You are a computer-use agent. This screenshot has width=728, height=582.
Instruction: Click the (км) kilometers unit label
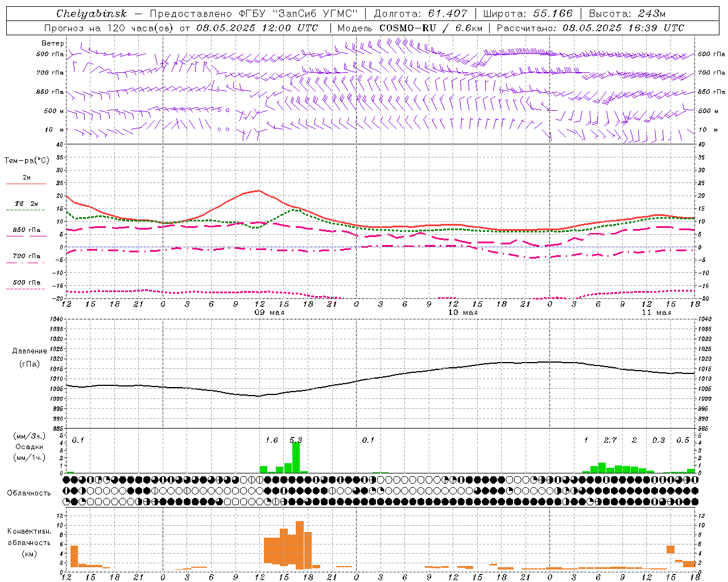pos(29,553)
